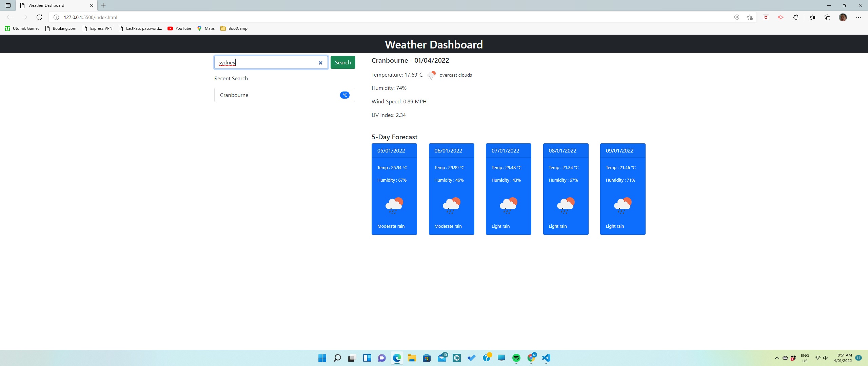Image resolution: width=868 pixels, height=366 pixels.
Task: Launch Spotify from the taskbar
Action: [x=516, y=358]
